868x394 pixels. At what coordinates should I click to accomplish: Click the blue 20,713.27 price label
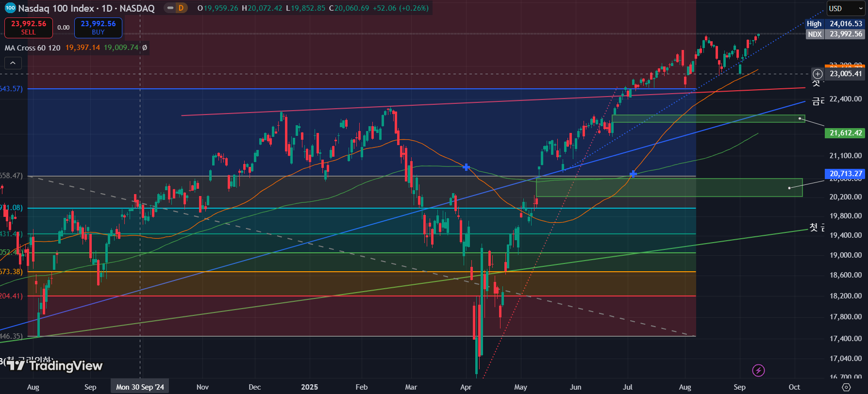846,174
